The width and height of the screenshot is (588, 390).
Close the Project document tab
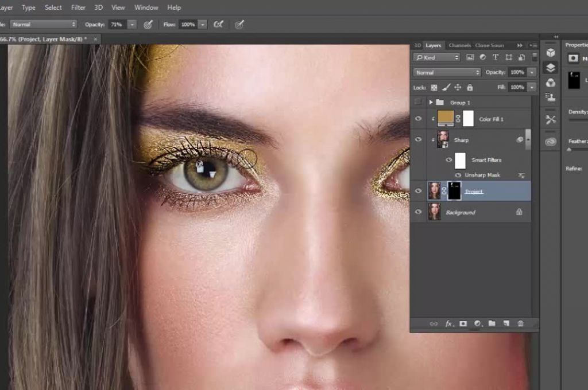[x=95, y=39]
